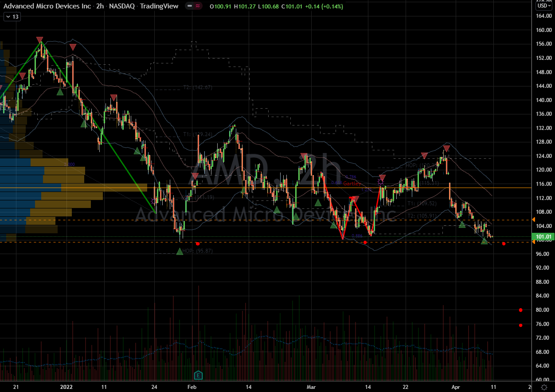
Task: Click the open value O100.91
Action: [x=221, y=7]
